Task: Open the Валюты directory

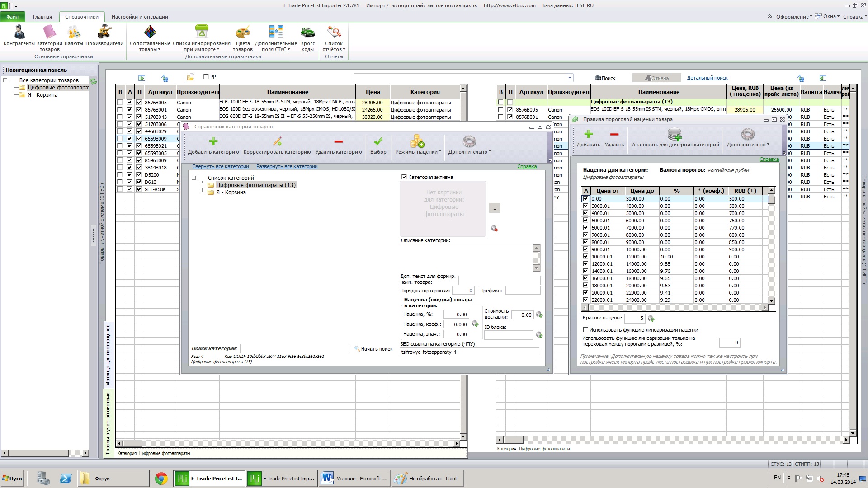Action: click(x=74, y=36)
